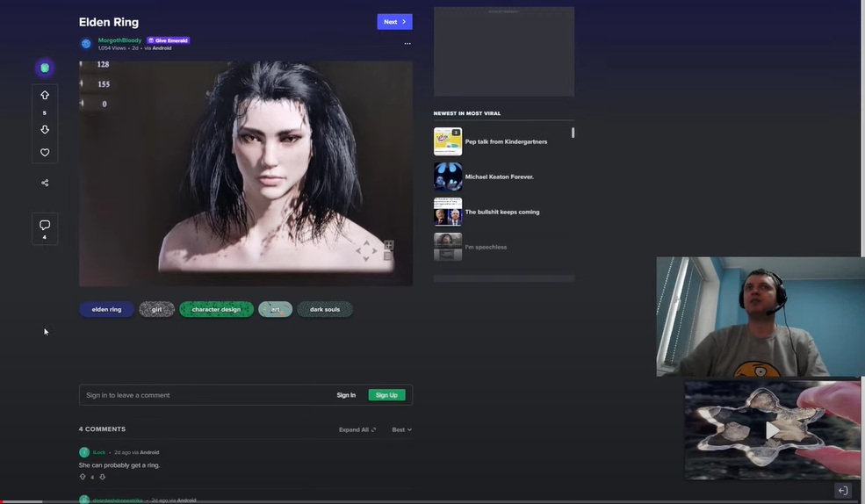Viewport: 865px width, 504px height.
Task: Open the MorgothBloody user profile link
Action: pos(119,40)
